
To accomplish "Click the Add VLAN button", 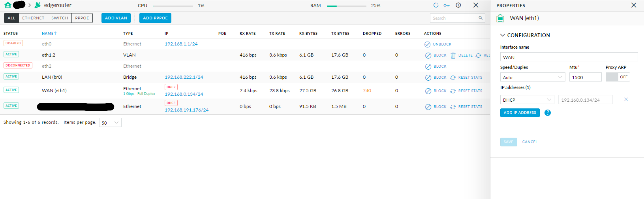I will (116, 18).
